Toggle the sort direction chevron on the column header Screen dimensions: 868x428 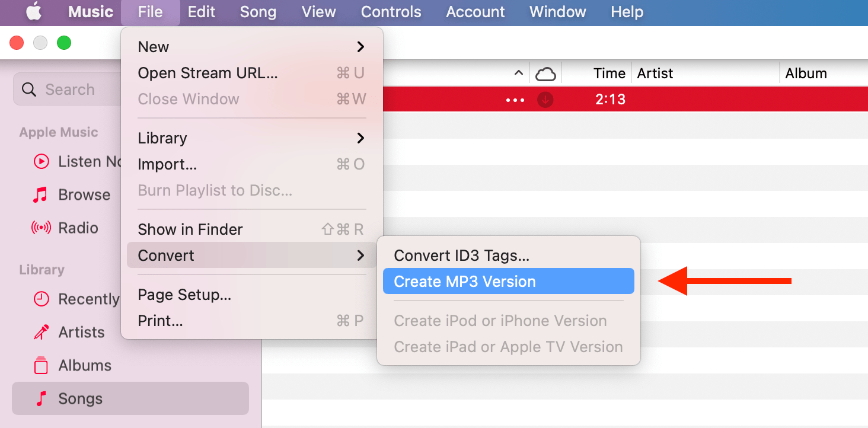519,72
